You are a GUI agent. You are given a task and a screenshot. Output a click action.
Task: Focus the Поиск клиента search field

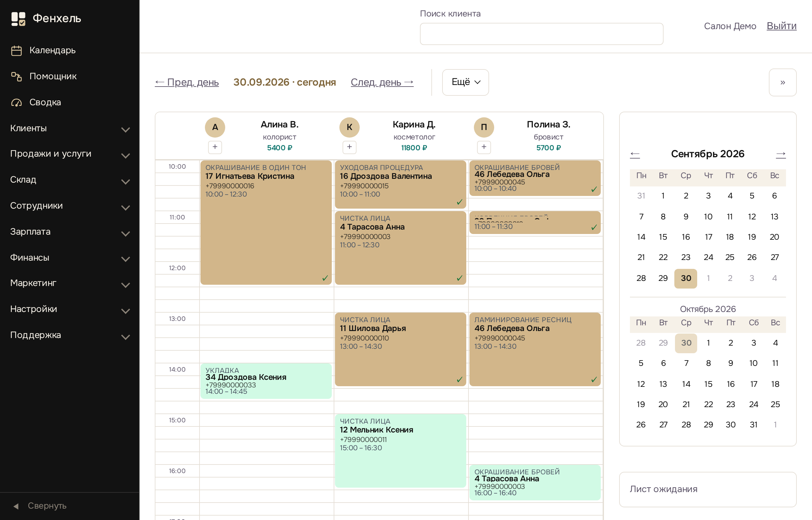[541, 34]
